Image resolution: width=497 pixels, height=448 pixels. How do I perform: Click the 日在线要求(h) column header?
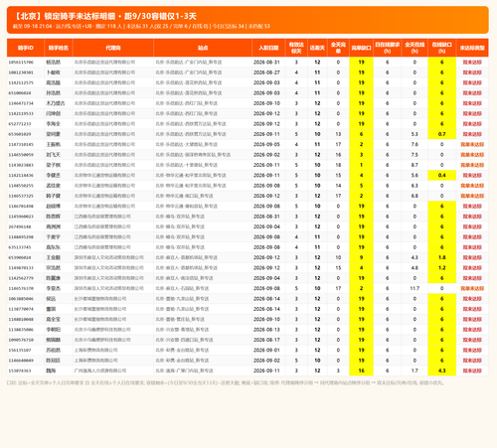[387, 48]
